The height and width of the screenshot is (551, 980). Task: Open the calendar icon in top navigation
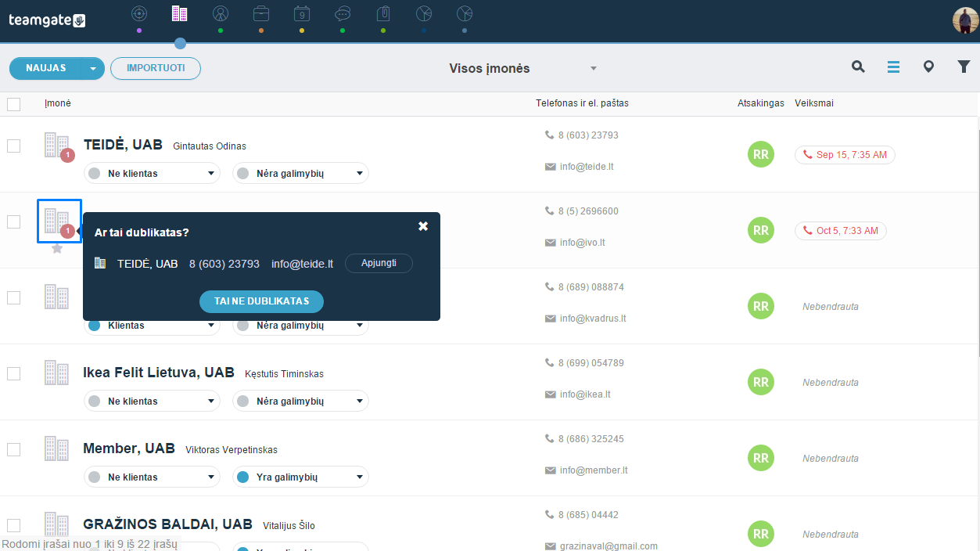pos(302,13)
